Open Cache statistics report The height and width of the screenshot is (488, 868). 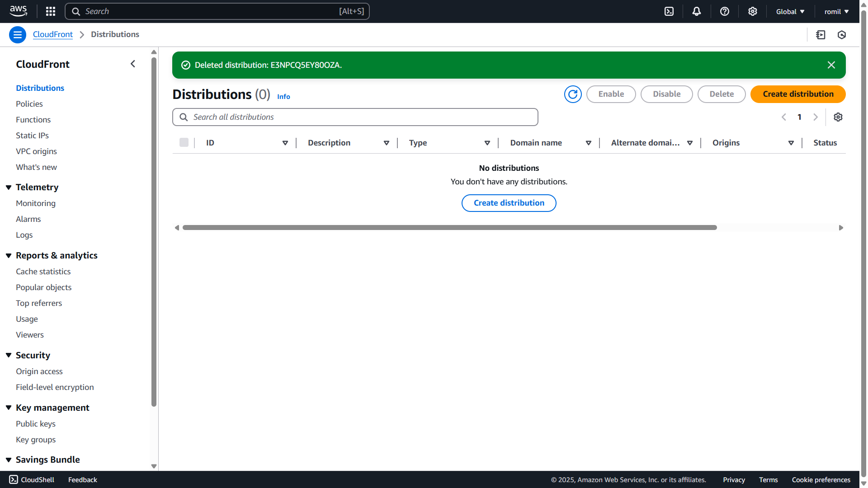click(43, 272)
